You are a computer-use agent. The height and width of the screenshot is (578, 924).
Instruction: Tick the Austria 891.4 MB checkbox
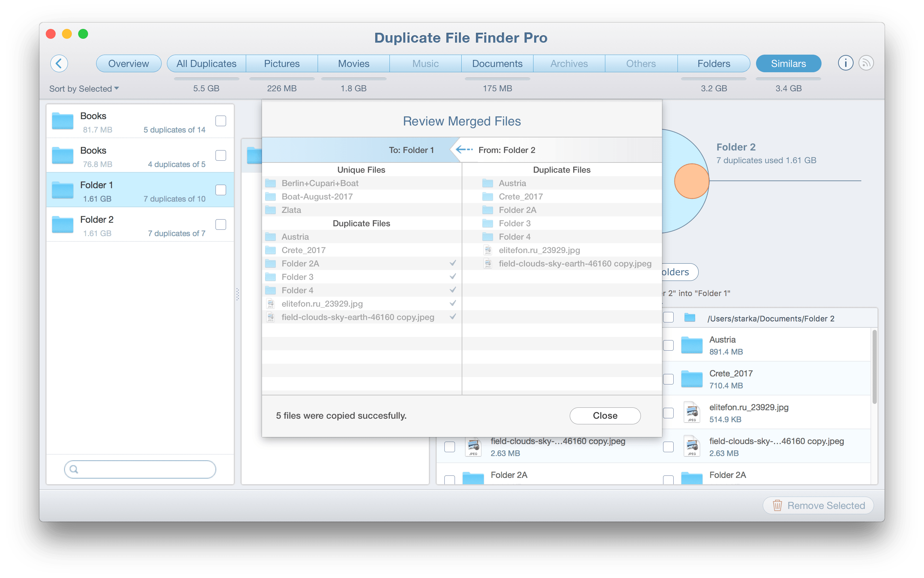[x=668, y=345]
